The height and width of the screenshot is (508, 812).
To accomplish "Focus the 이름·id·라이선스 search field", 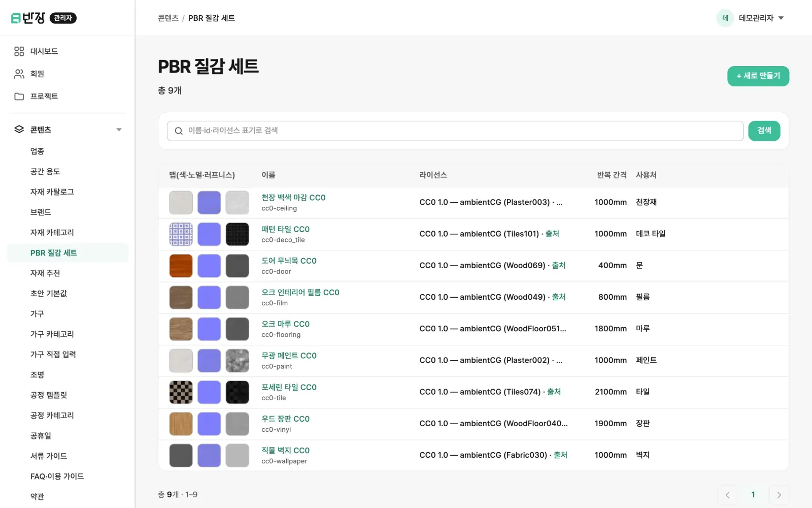I will 455,131.
